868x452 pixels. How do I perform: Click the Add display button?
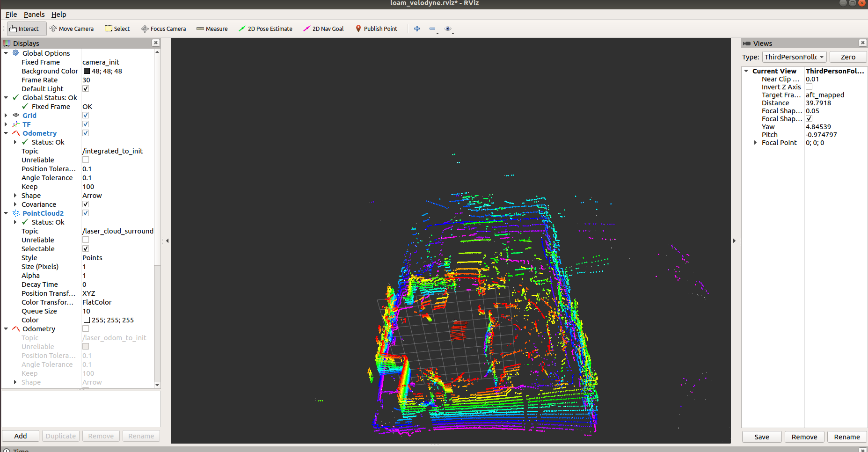click(21, 436)
